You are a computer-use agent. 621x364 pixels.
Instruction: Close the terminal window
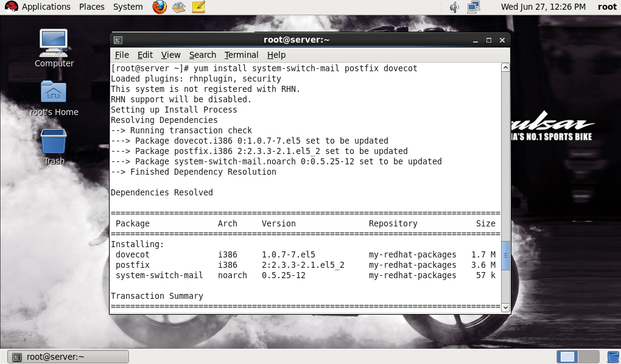point(502,40)
